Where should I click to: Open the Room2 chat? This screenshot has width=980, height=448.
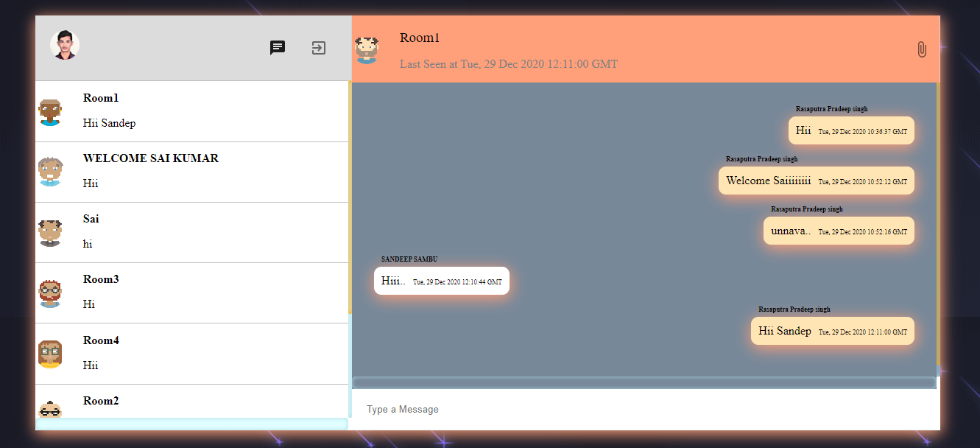click(191, 402)
